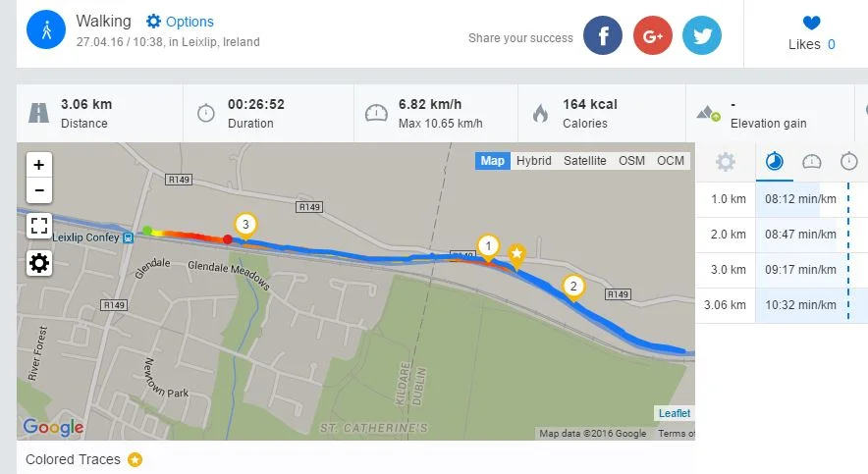The width and height of the screenshot is (868, 474).
Task: Open the Leaflet attribution link
Action: click(x=675, y=413)
